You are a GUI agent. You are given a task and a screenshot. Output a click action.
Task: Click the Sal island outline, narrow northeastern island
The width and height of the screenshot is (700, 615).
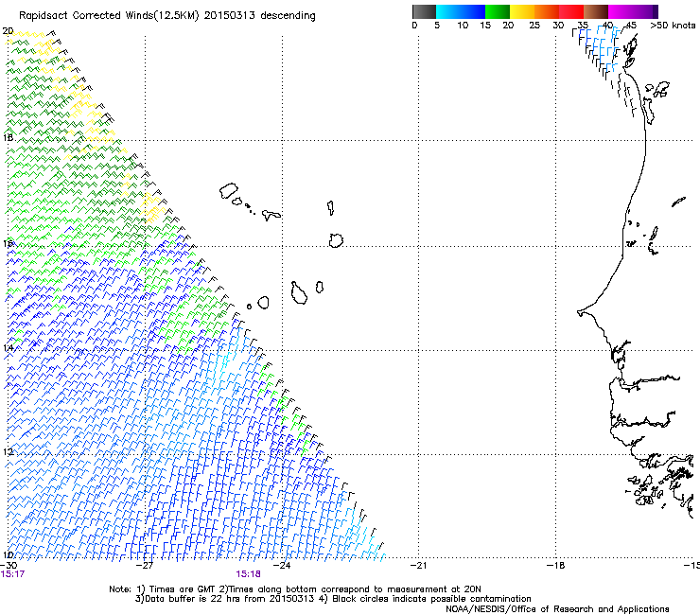[x=331, y=208]
